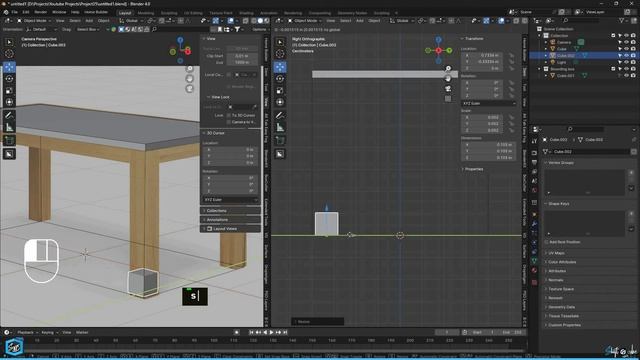Click the Blender logo menu icon
640x360 pixels.
6,12
